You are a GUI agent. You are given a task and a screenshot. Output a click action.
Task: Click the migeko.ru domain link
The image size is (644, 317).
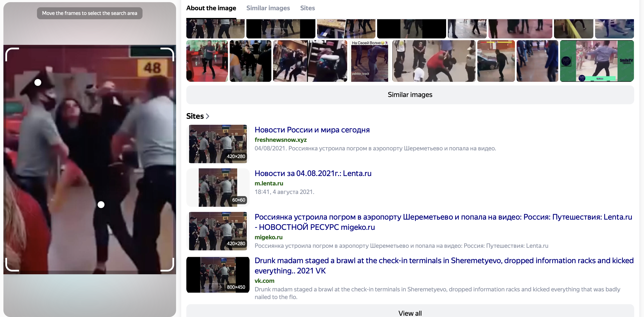269,237
